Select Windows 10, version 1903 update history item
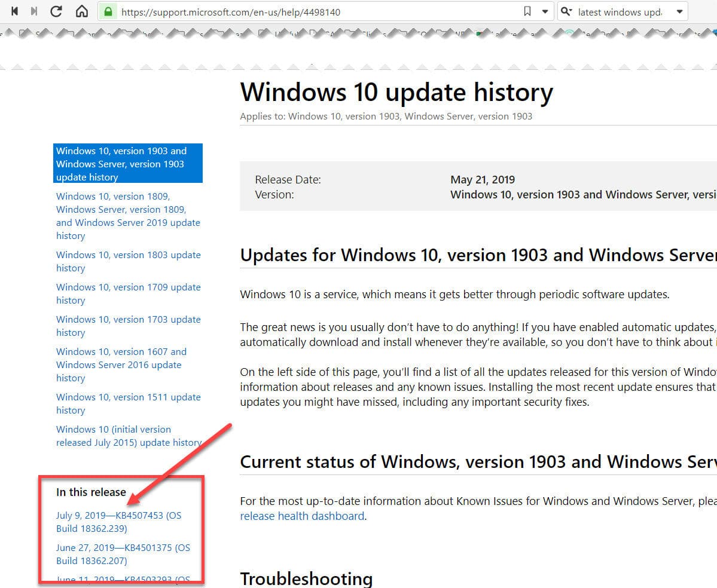 click(127, 164)
